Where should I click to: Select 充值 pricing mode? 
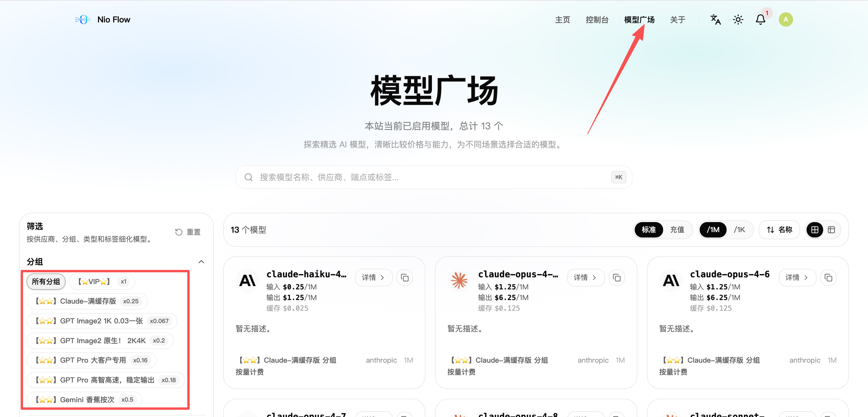[x=677, y=229]
